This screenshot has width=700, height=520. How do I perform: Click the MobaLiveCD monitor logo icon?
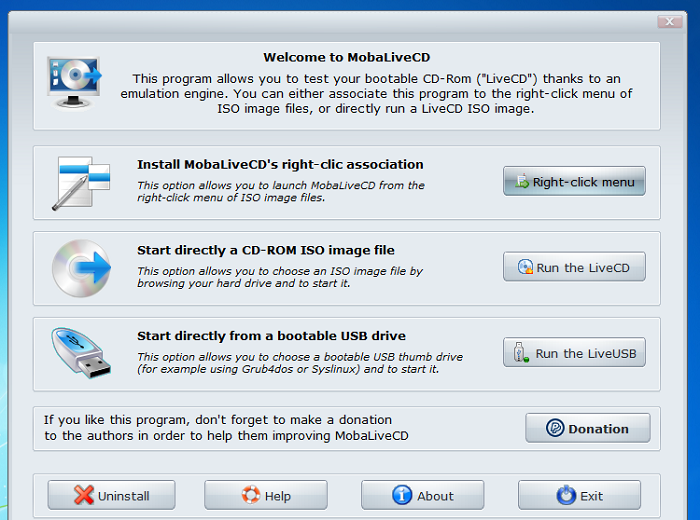[x=75, y=82]
